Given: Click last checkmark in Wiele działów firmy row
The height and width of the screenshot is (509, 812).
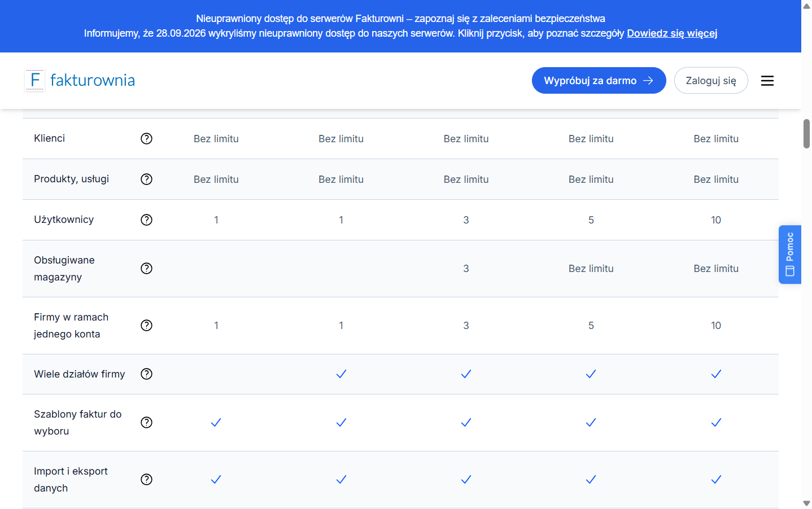Looking at the screenshot, I should point(716,374).
